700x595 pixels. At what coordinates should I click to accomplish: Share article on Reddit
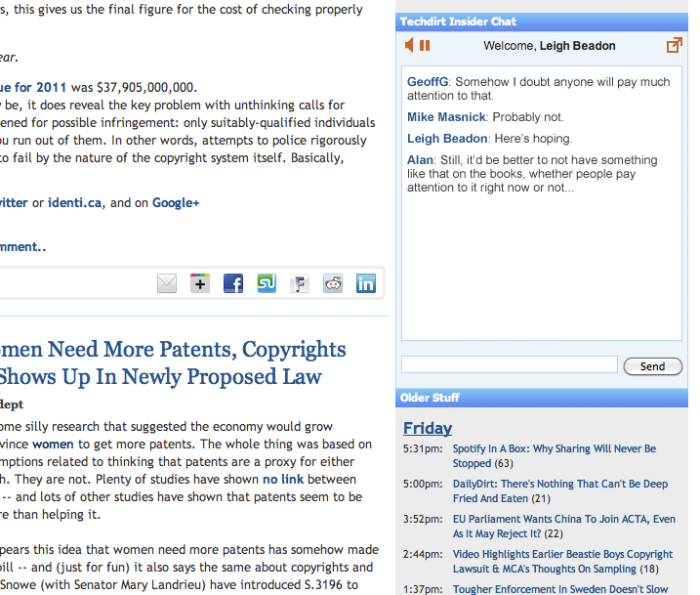[x=333, y=283]
